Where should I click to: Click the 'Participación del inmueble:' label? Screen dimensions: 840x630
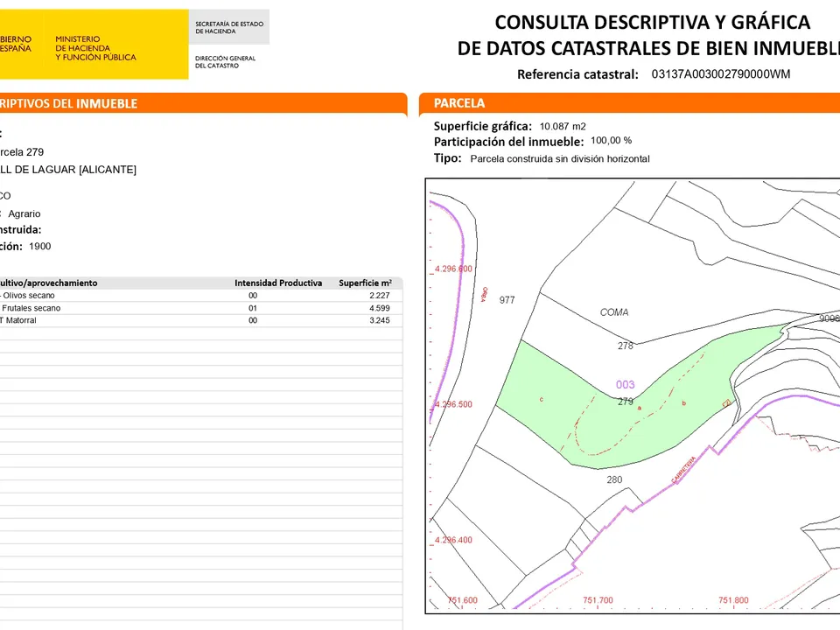click(x=508, y=142)
